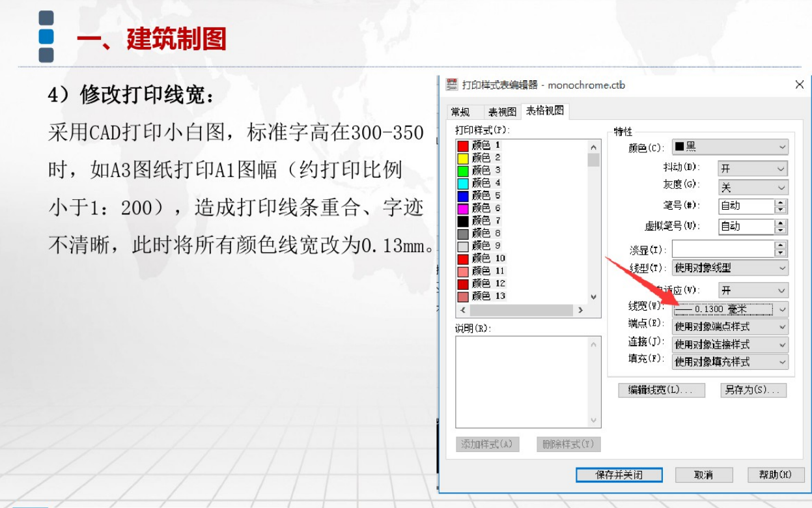Click plot styles list scroll-down arrow

point(593,297)
